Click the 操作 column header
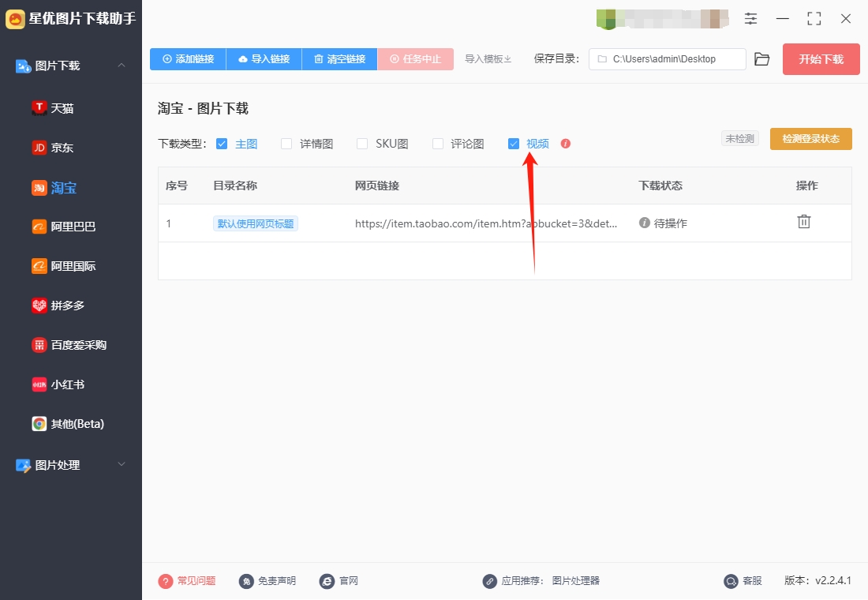This screenshot has width=868, height=600. coord(806,186)
